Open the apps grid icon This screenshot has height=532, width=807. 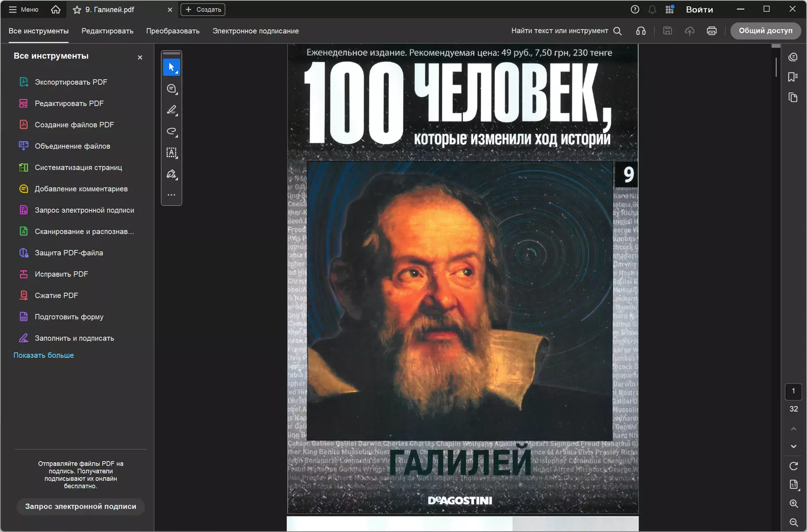click(670, 9)
